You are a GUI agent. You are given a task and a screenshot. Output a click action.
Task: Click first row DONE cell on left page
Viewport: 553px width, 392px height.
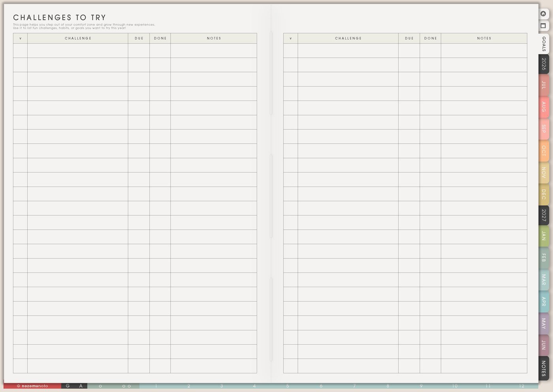click(160, 51)
